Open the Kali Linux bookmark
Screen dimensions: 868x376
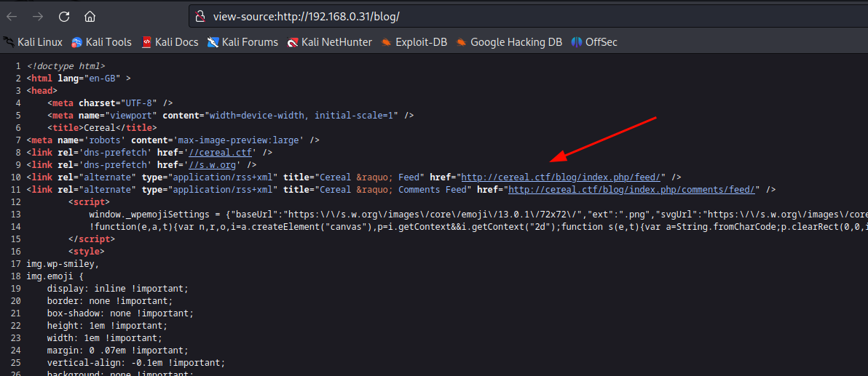coord(33,42)
